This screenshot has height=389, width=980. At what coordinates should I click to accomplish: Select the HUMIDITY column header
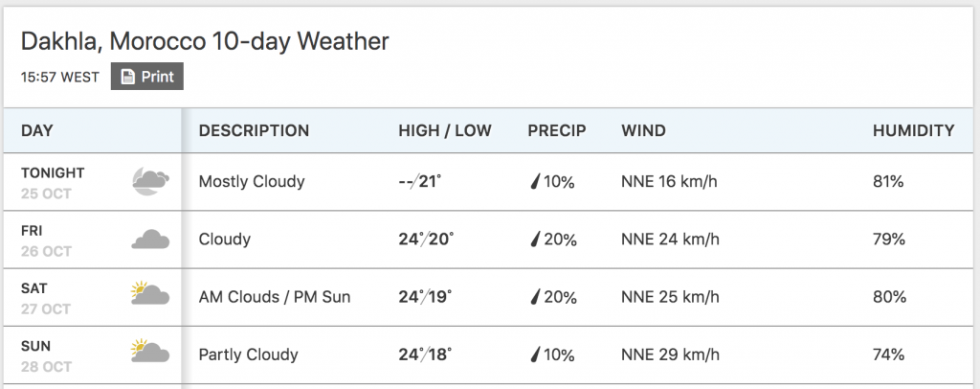914,130
